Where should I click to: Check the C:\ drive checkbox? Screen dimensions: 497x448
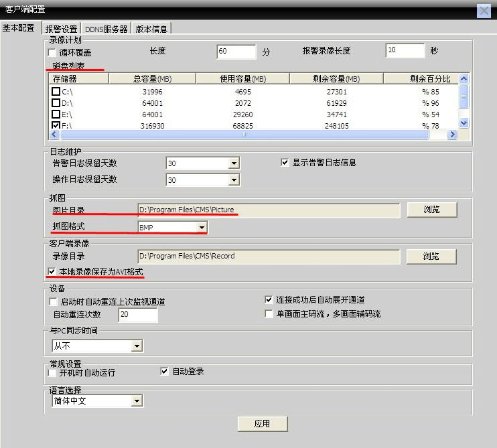(x=56, y=92)
